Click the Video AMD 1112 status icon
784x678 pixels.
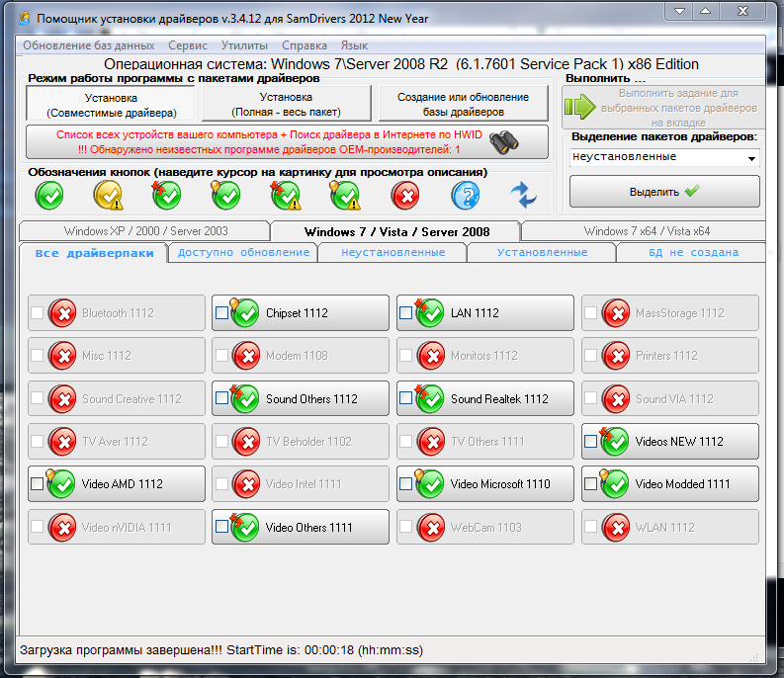pyautogui.click(x=60, y=483)
